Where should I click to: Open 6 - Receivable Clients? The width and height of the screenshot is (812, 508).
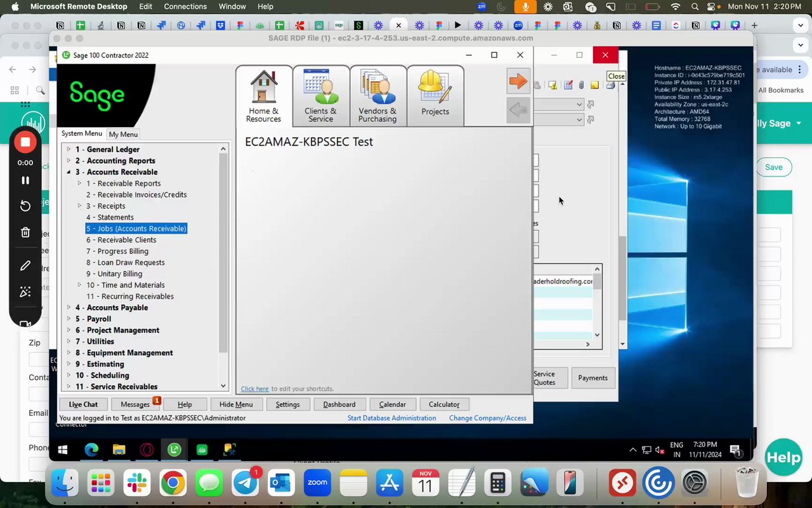pyautogui.click(x=121, y=240)
